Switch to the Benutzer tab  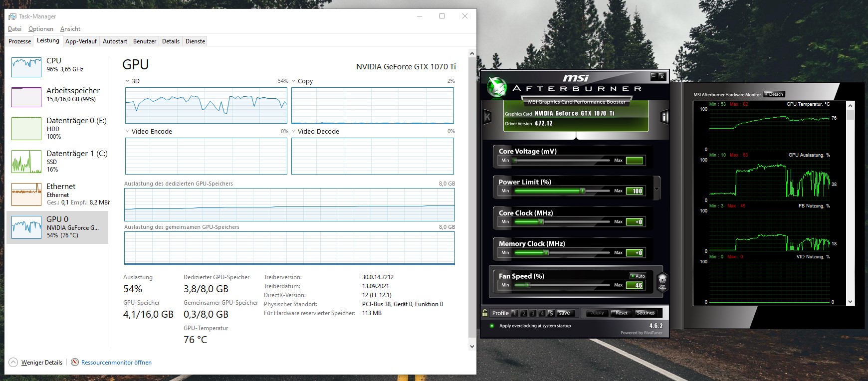(145, 41)
